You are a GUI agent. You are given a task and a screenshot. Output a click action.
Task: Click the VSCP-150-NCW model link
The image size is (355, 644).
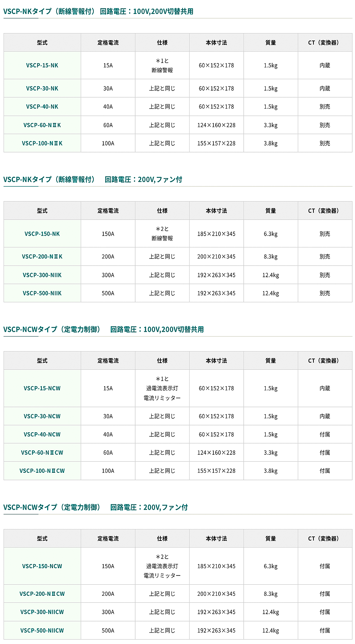click(x=42, y=566)
